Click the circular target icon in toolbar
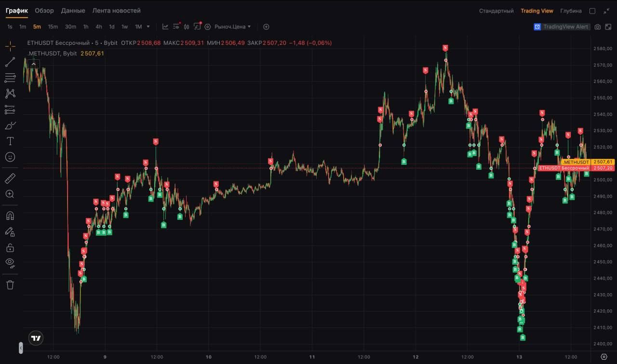 (208, 27)
